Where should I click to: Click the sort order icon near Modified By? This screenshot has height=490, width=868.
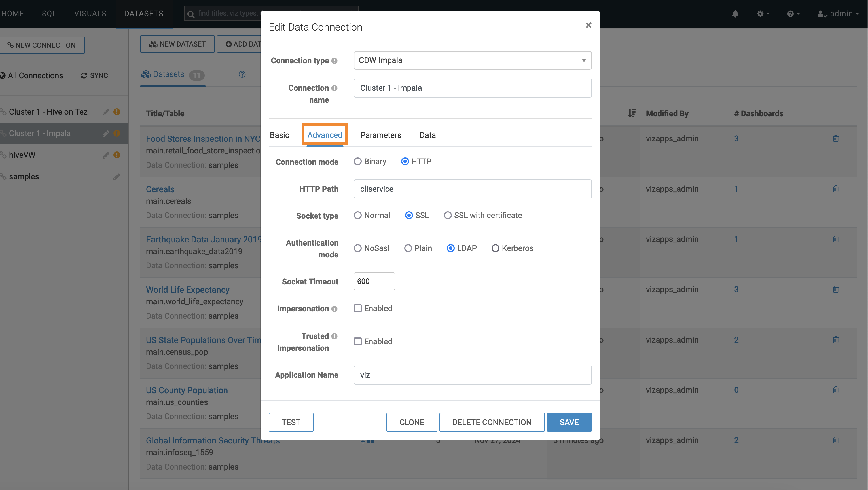pos(632,113)
